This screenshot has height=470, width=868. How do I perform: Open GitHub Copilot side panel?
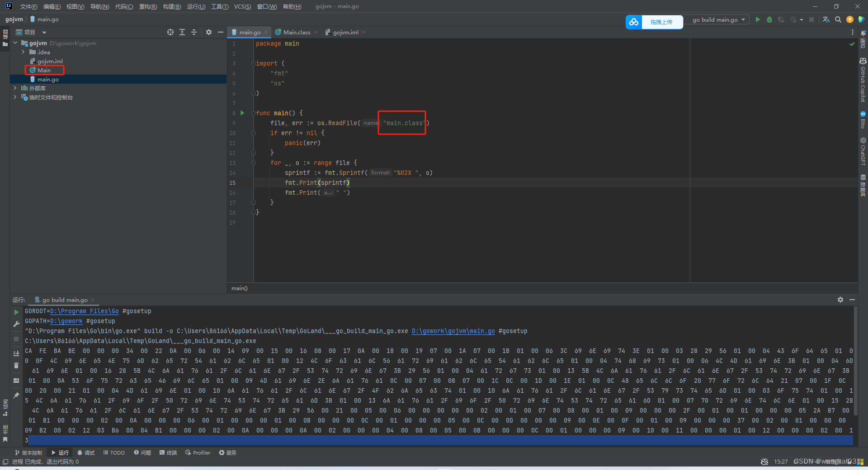click(x=863, y=80)
